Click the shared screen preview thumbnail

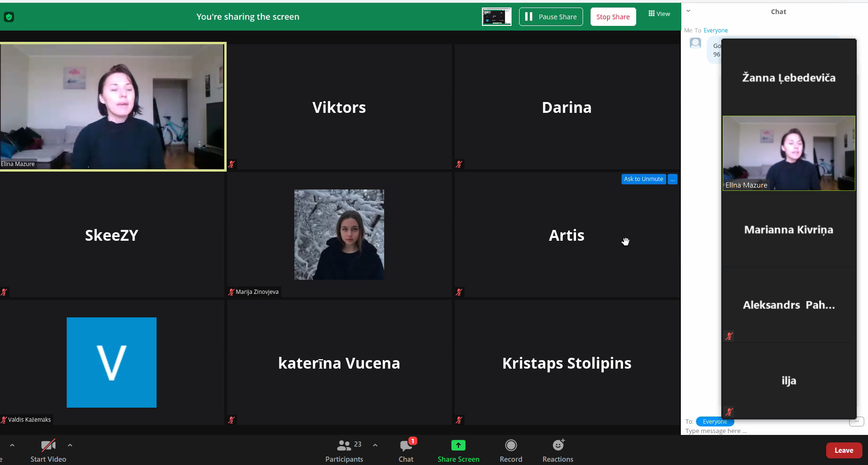pos(497,17)
